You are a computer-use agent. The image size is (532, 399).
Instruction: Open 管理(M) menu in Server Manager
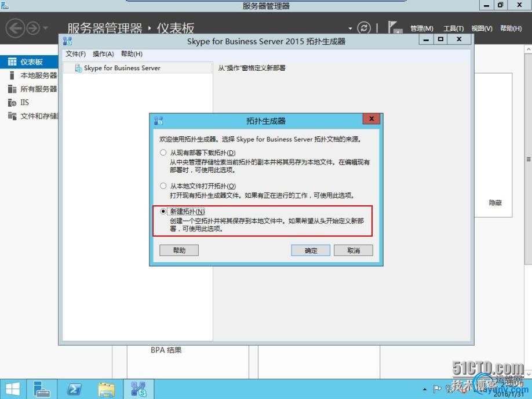click(422, 28)
